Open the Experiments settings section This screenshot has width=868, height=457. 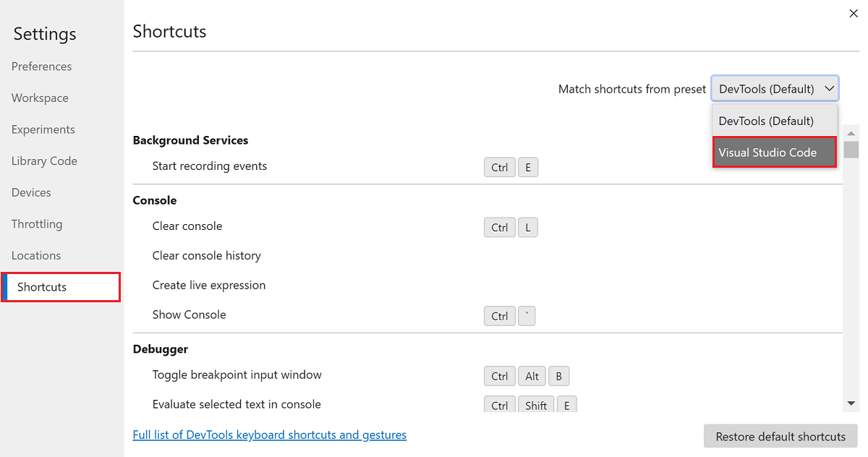(43, 129)
